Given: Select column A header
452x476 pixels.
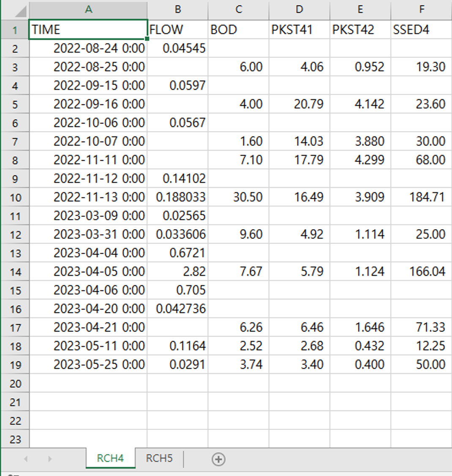Looking at the screenshot, I should 88,10.
